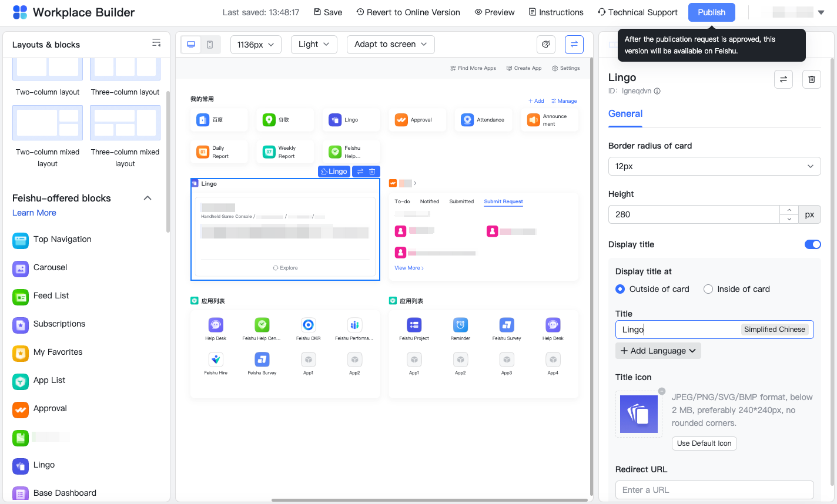Switch to desktop preview mode icon
The height and width of the screenshot is (504, 837).
coord(191,45)
